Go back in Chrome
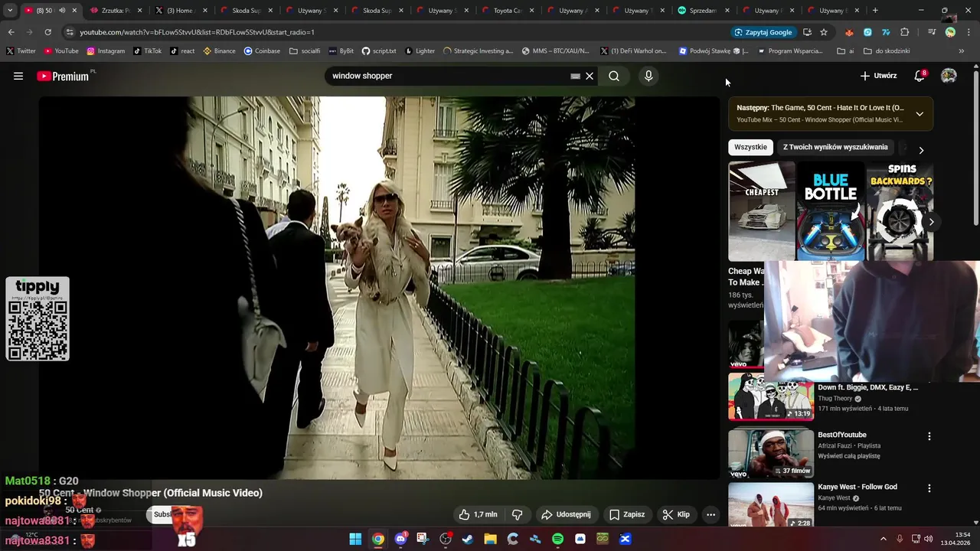 click(x=11, y=32)
